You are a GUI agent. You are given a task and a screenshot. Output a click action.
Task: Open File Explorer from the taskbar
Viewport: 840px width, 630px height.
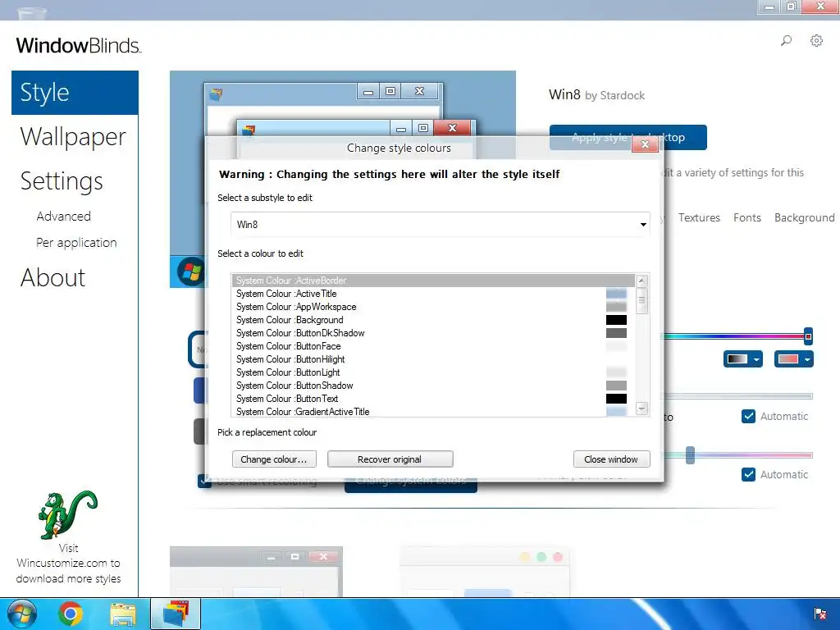pyautogui.click(x=123, y=614)
